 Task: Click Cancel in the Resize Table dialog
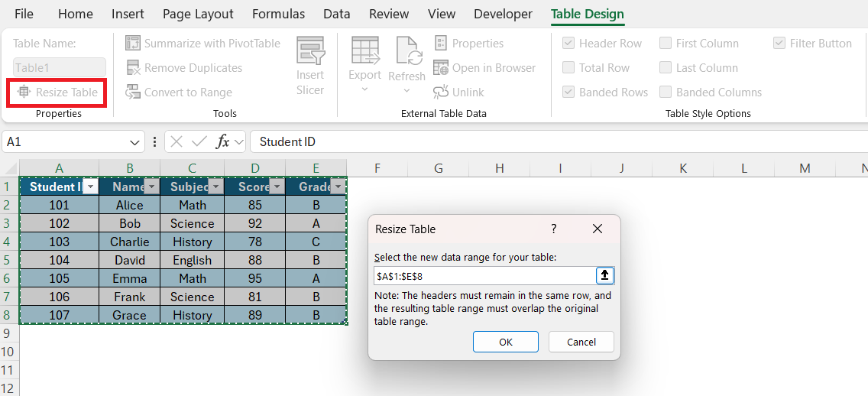pos(581,342)
